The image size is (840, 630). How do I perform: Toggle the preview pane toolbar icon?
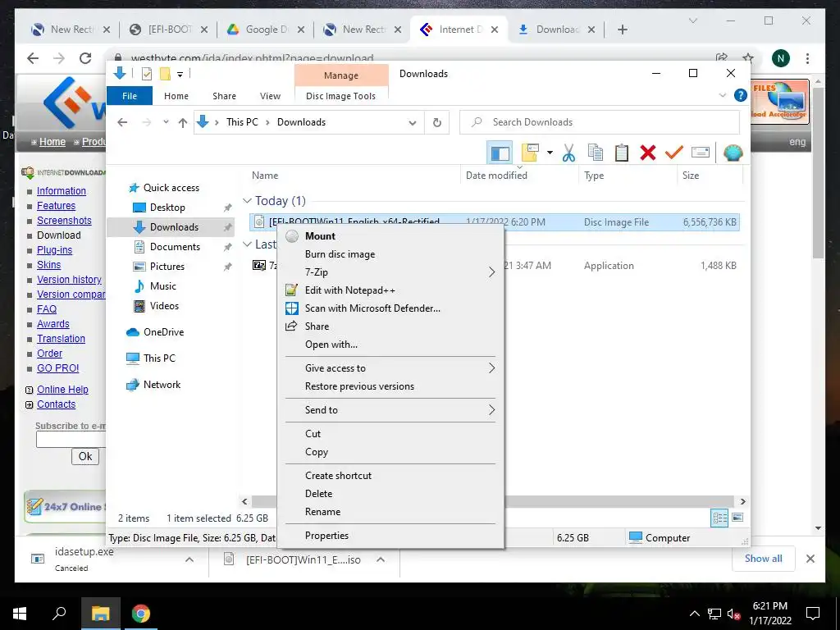pos(500,153)
